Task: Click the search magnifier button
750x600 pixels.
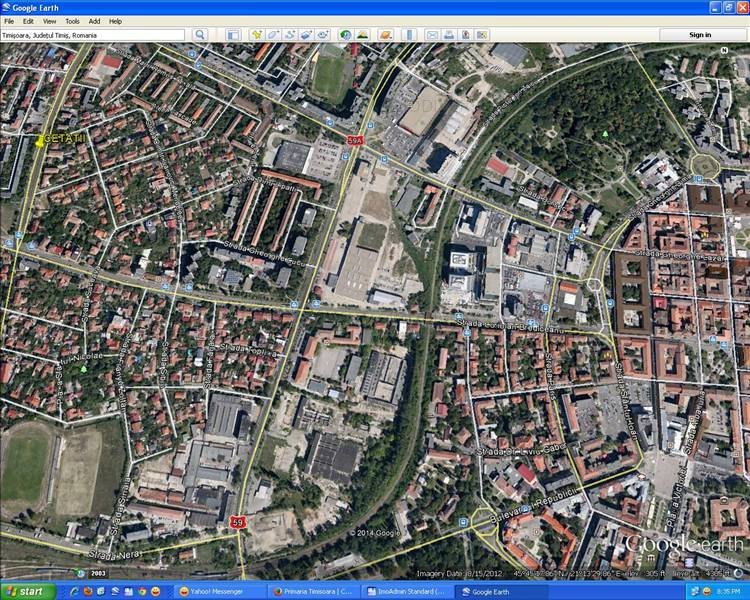Action: pyautogui.click(x=200, y=35)
